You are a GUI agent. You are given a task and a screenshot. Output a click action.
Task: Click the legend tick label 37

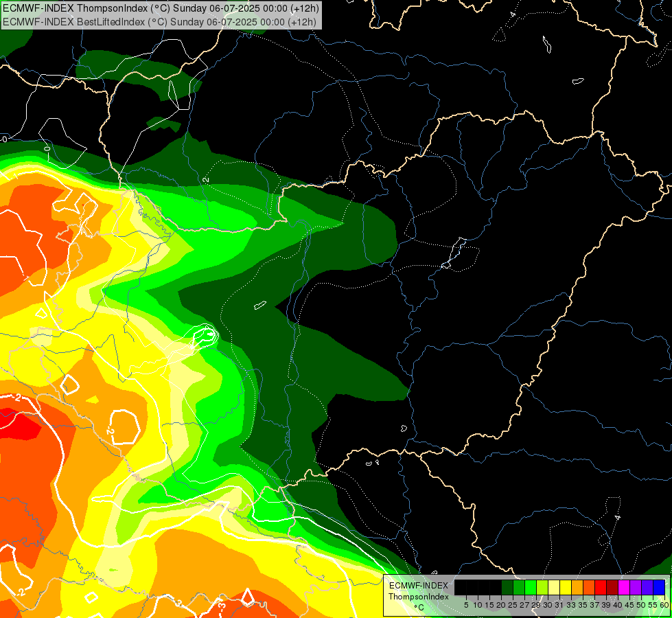(x=594, y=605)
